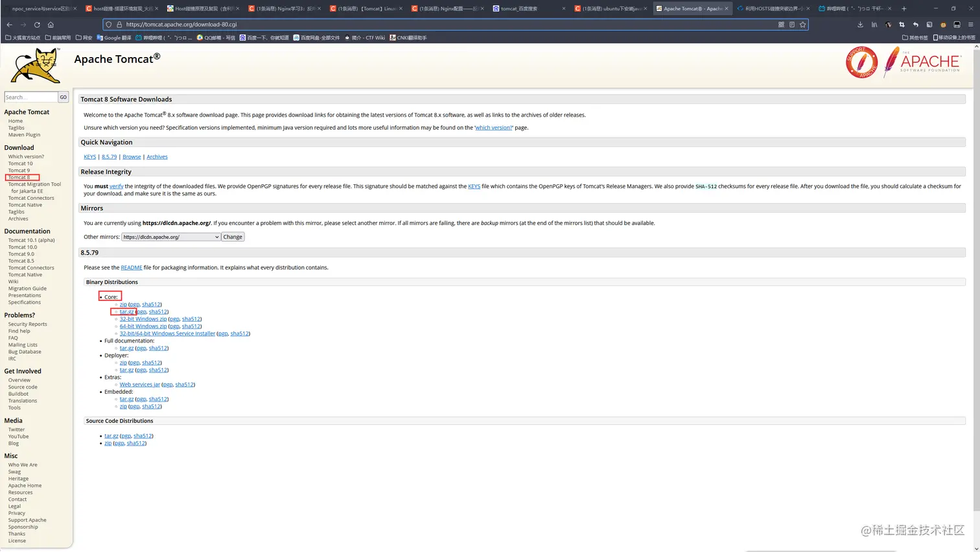Open the 32-bit/64-bit Windows Service Installer link
980x552 pixels.
point(167,333)
